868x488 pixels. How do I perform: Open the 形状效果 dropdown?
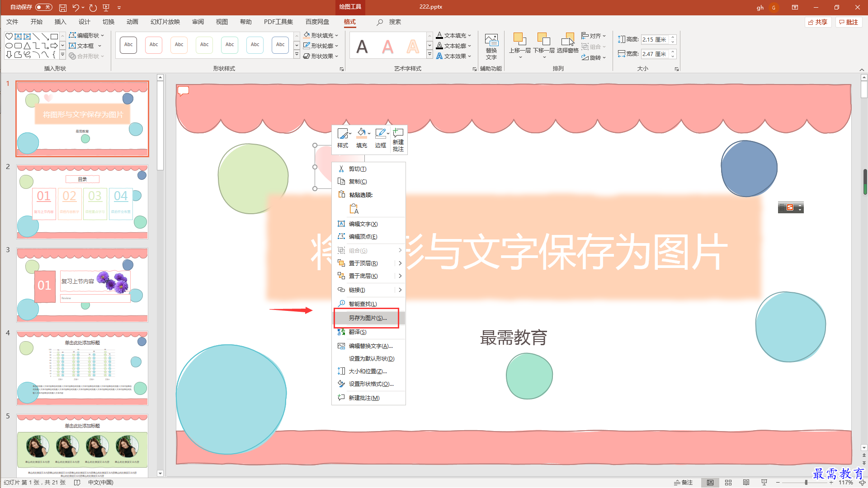coord(321,56)
